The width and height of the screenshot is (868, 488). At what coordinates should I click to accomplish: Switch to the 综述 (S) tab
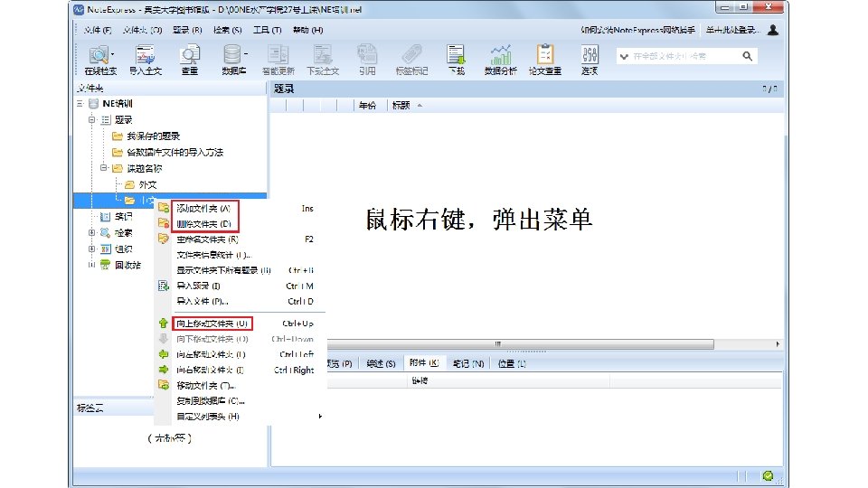coord(381,363)
